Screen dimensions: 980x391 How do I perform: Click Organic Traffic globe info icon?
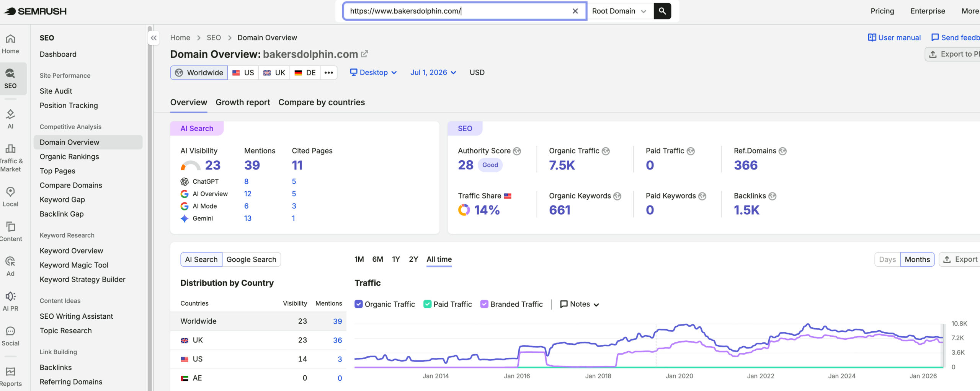(606, 151)
